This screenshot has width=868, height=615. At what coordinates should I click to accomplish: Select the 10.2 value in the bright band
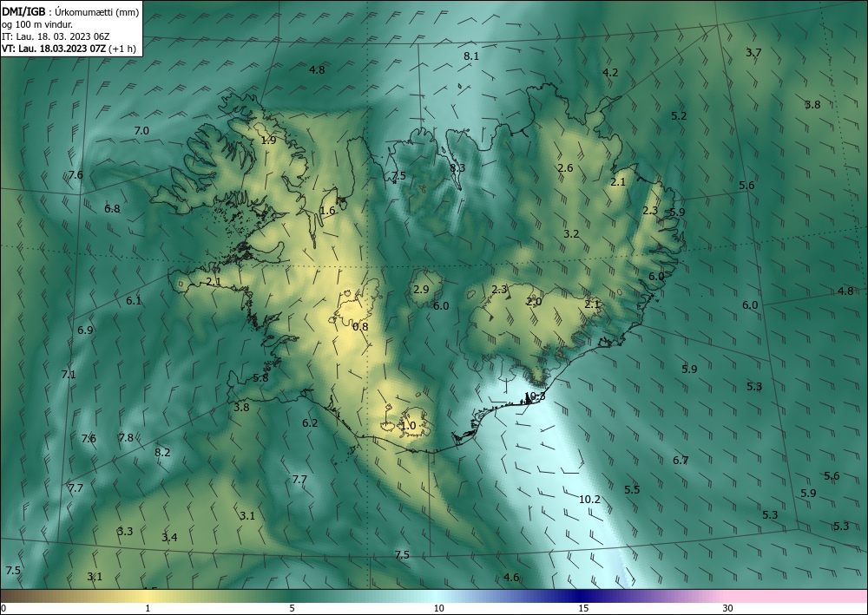click(x=589, y=499)
